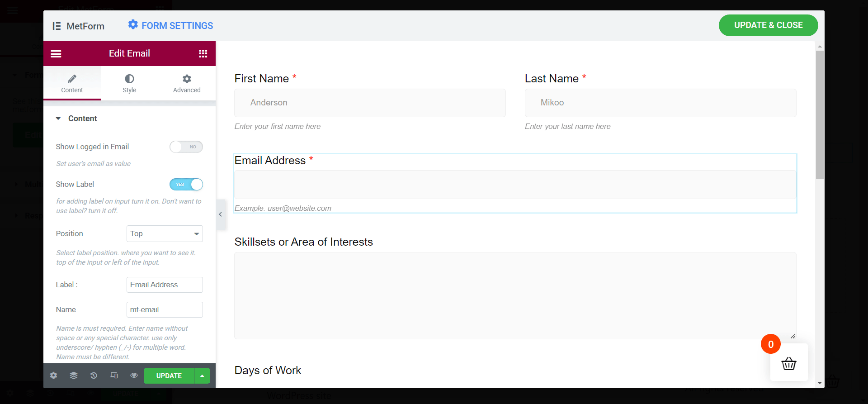Open the hamburger menu in Edit Email panel
The image size is (868, 404).
pyautogui.click(x=56, y=53)
